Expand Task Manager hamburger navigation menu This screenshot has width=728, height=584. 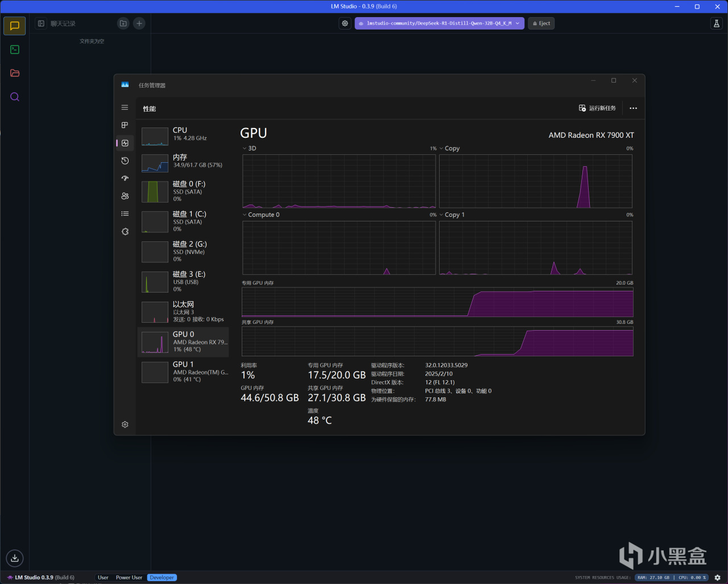click(125, 108)
